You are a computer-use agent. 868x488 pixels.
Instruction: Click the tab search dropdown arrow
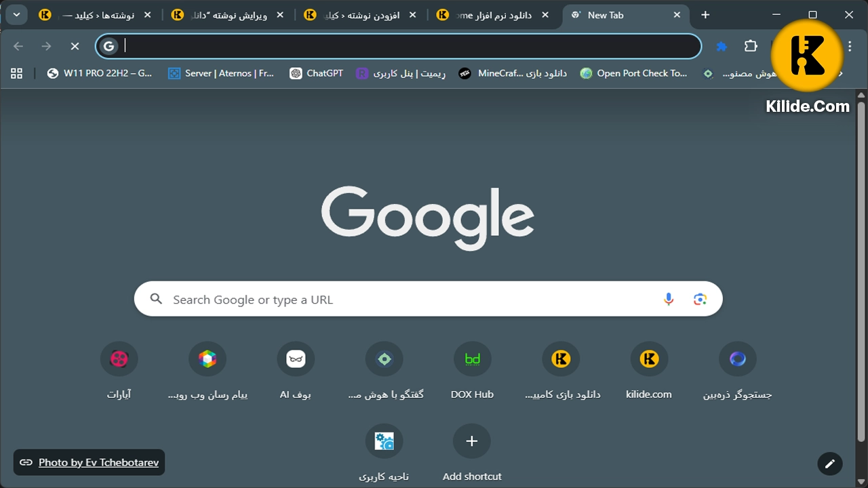[x=16, y=15]
